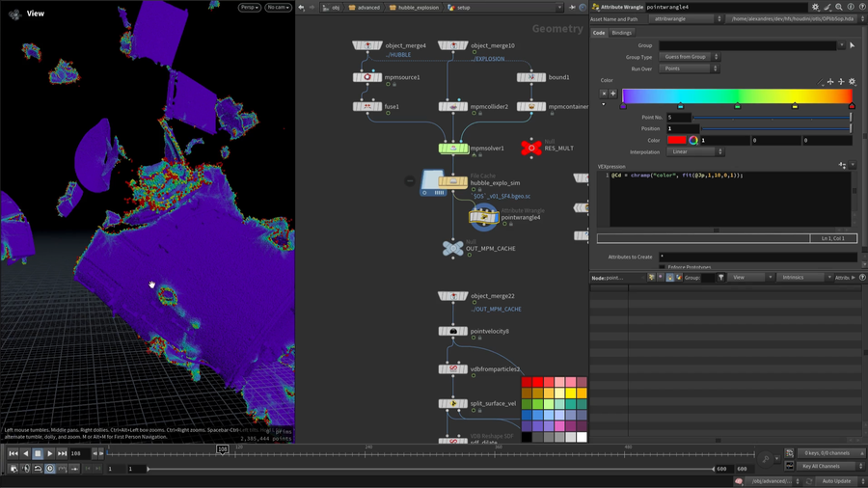Image resolution: width=868 pixels, height=488 pixels.
Task: Switch to the Bindings tab
Action: (622, 33)
